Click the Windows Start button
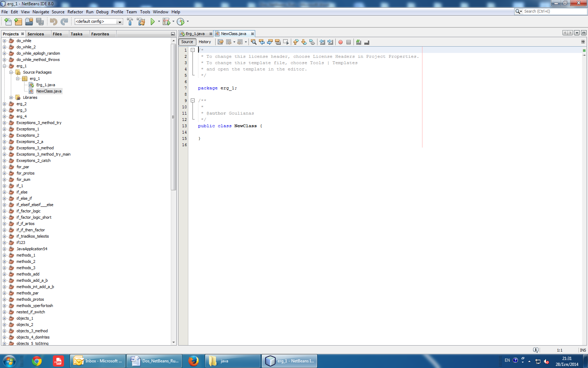Viewport: 588px width, 368px height. click(x=9, y=361)
